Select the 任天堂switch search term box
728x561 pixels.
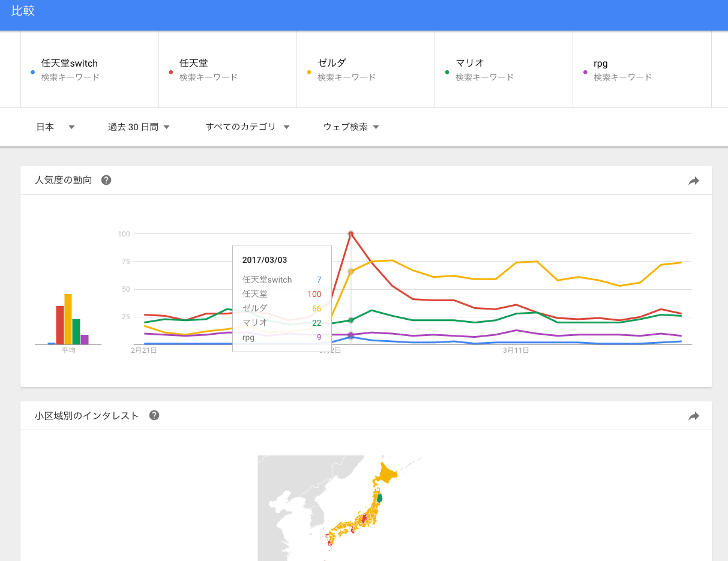pos(89,70)
